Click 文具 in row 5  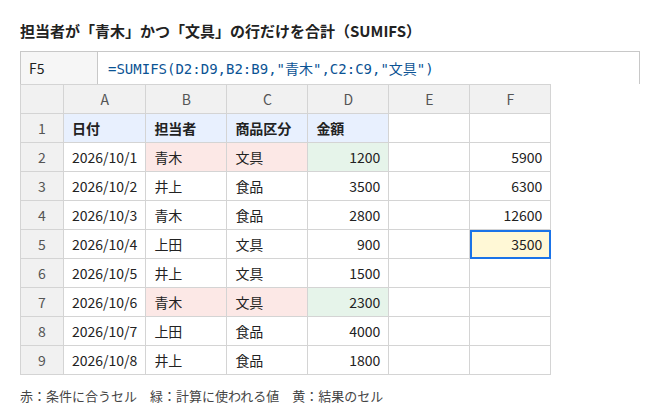[267, 245]
